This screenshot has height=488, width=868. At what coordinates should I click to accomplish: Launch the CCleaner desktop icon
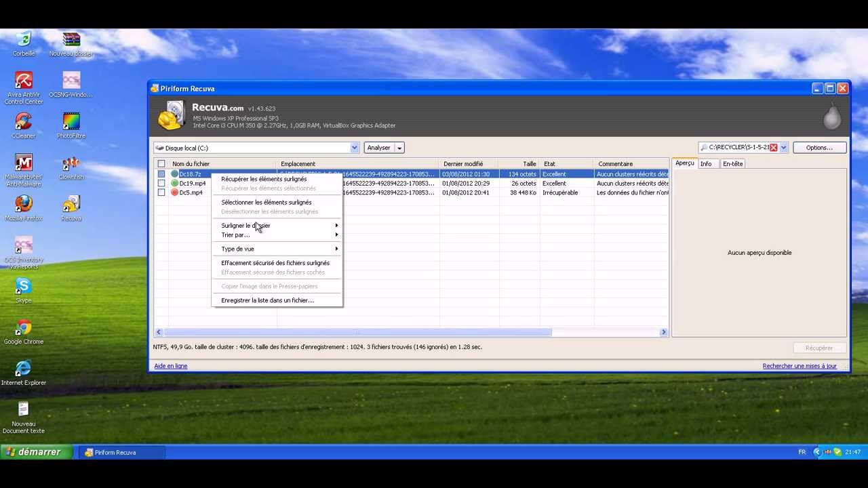click(x=24, y=126)
